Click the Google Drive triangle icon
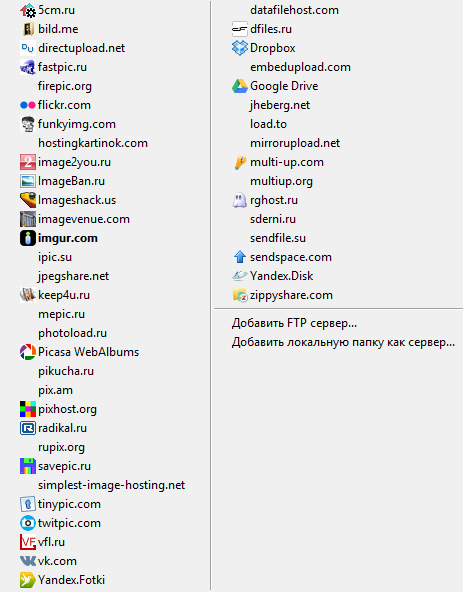The width and height of the screenshot is (463, 592). (x=239, y=86)
